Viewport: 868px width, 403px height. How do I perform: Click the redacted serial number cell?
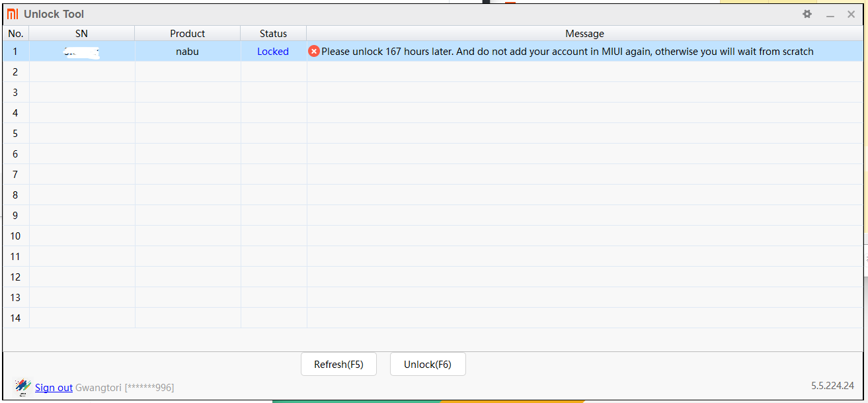click(82, 51)
